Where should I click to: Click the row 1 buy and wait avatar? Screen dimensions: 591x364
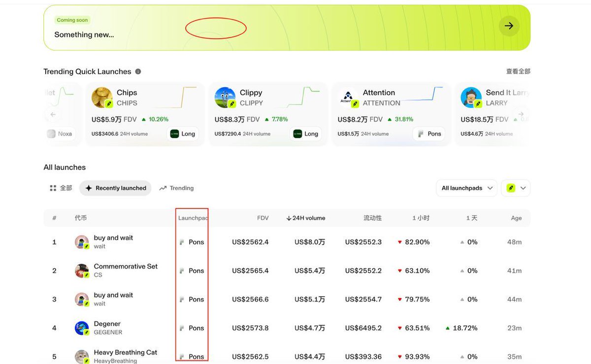(82, 242)
